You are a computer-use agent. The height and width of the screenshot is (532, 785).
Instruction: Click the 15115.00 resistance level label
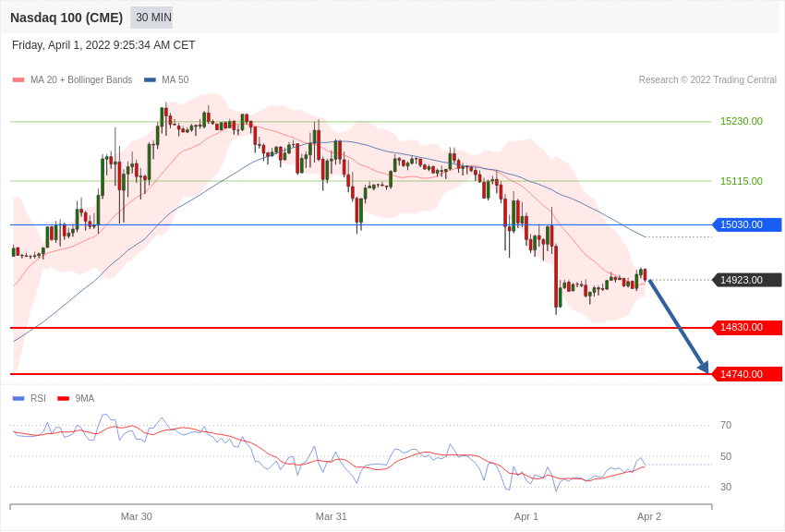[x=742, y=181]
